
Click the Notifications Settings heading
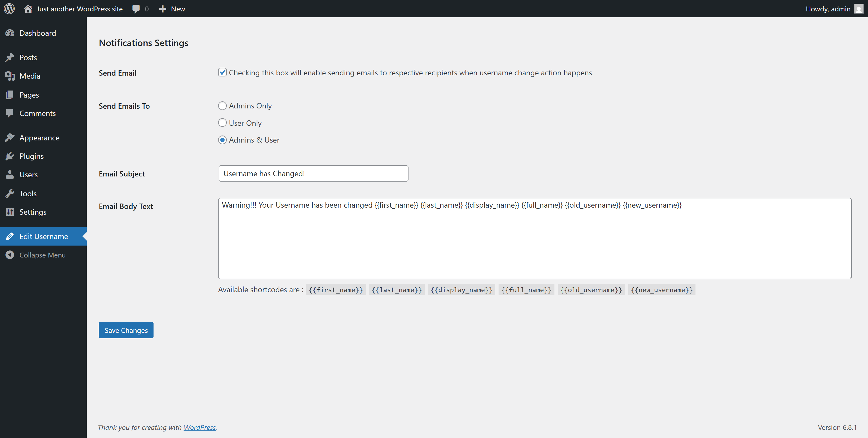pyautogui.click(x=143, y=43)
